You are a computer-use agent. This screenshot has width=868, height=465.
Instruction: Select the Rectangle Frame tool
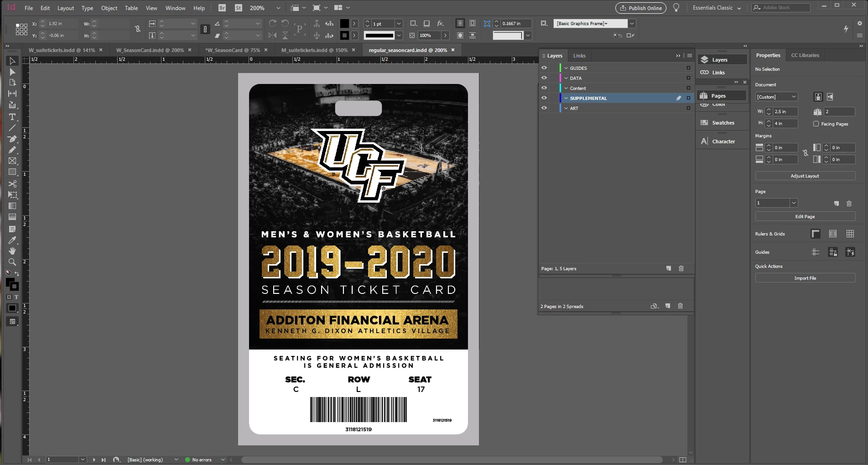(12, 161)
